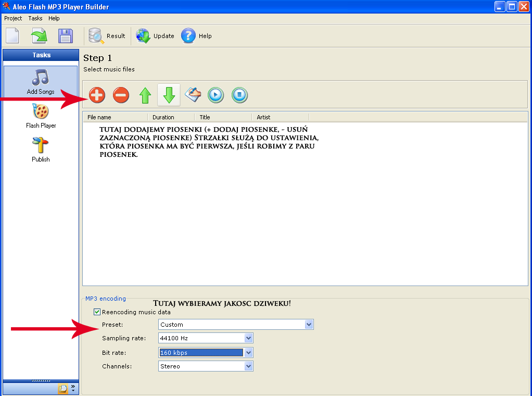The height and width of the screenshot is (396, 532).
Task: Remove selected song with red minus button
Action: tap(121, 95)
